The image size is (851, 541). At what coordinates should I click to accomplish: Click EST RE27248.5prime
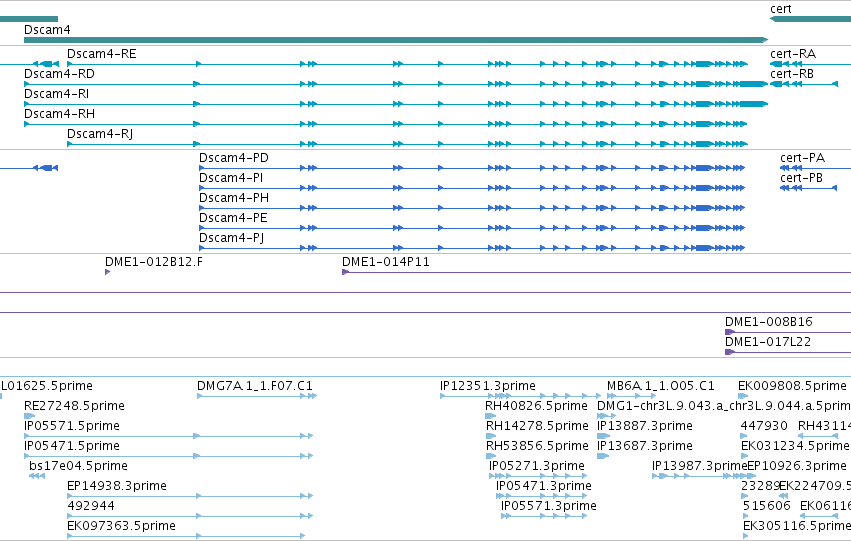(74, 406)
